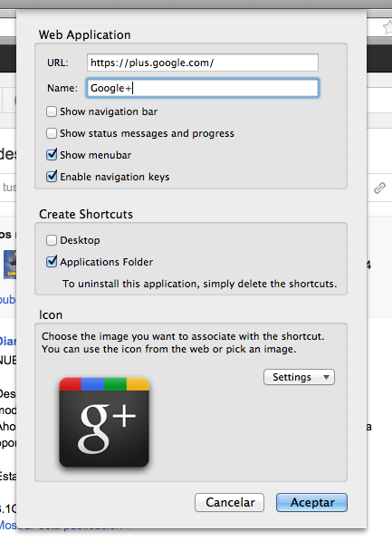Viewport: 392px width, 541px height.
Task: Enable Show navigation bar checkbox
Action: [x=52, y=111]
